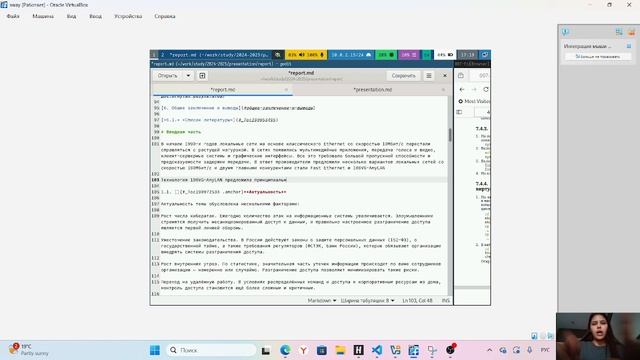Click the editor vertical scrollbar
The width and height of the screenshot is (640, 360).
pos(450,135)
